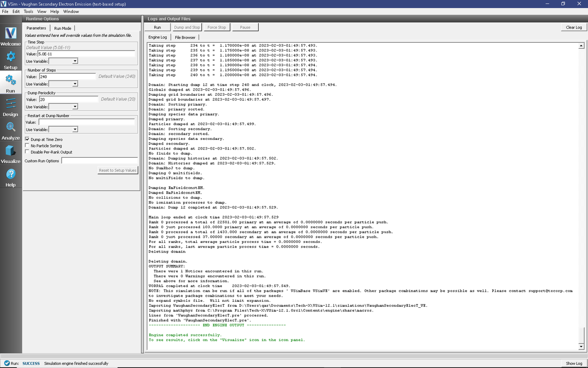The image size is (588, 368).
Task: Click the Dump Periodicity value field
Action: pyautogui.click(x=68, y=99)
